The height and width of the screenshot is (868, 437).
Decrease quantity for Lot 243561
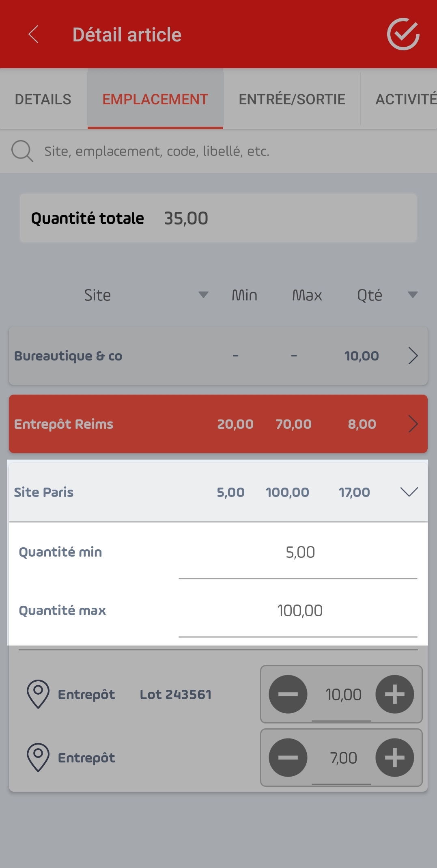tap(288, 694)
